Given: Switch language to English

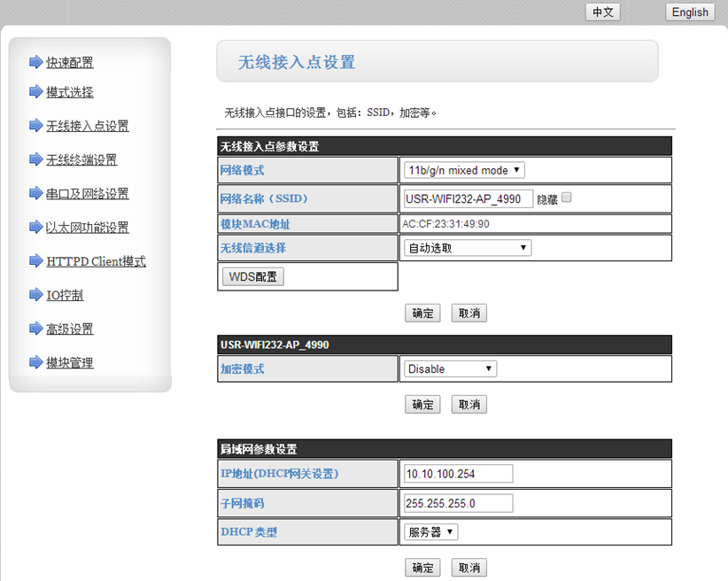Looking at the screenshot, I should pyautogui.click(x=689, y=12).
